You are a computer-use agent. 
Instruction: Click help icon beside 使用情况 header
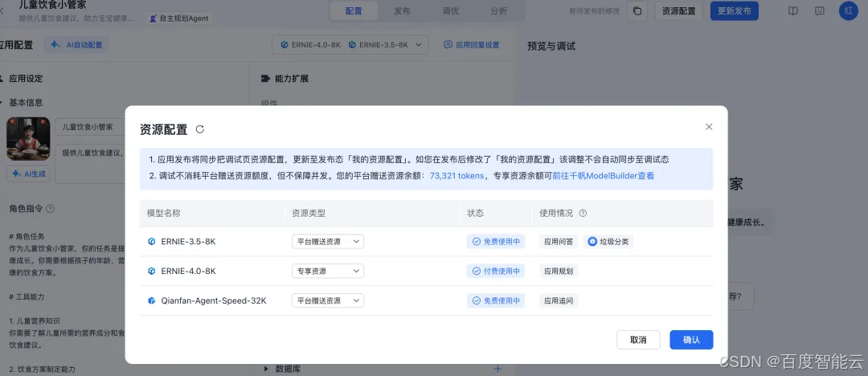click(583, 213)
